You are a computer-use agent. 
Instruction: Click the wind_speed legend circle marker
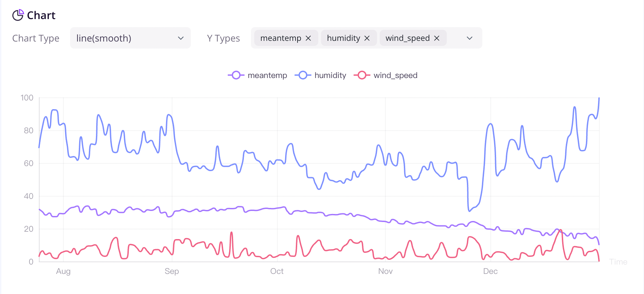coord(362,75)
